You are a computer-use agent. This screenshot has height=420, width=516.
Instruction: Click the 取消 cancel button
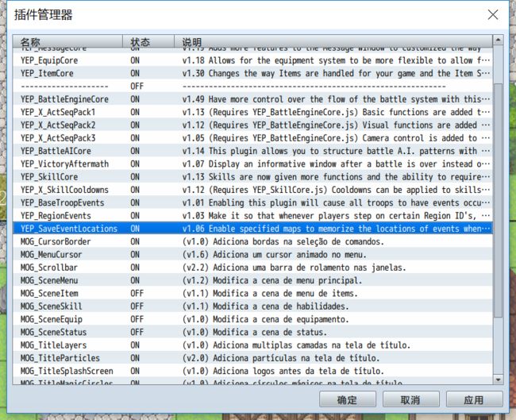pos(410,399)
